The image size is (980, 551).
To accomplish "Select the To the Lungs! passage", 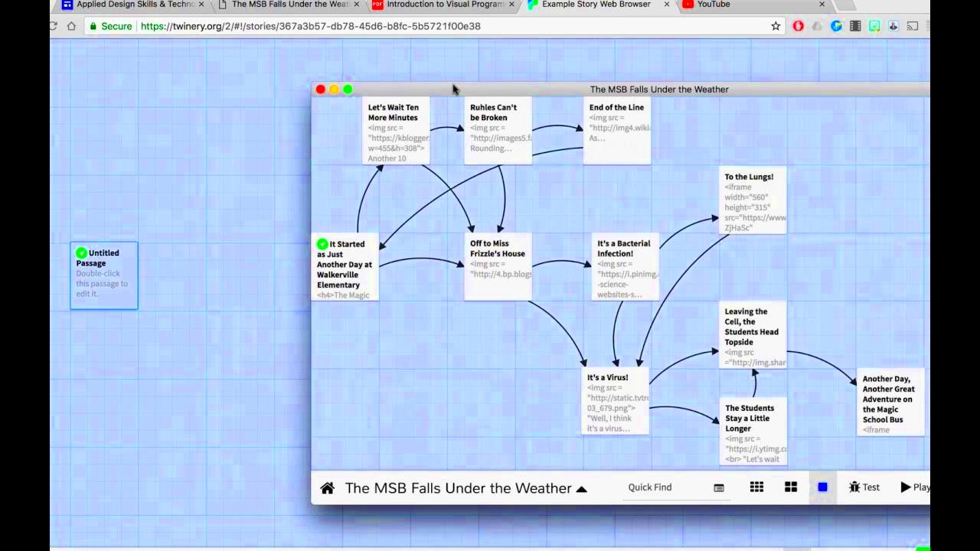I will click(753, 200).
